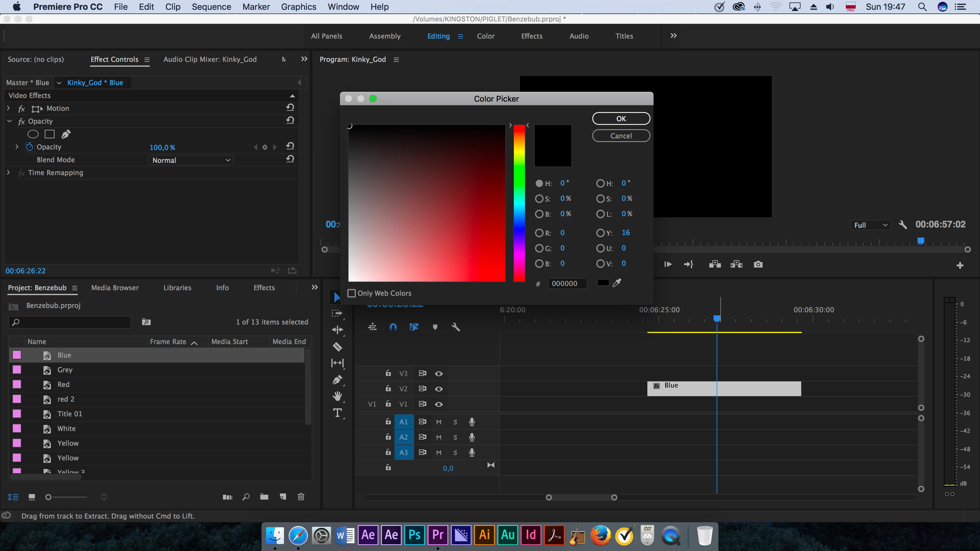Select the Razor tool
This screenshot has height=551, width=980.
click(x=337, y=347)
